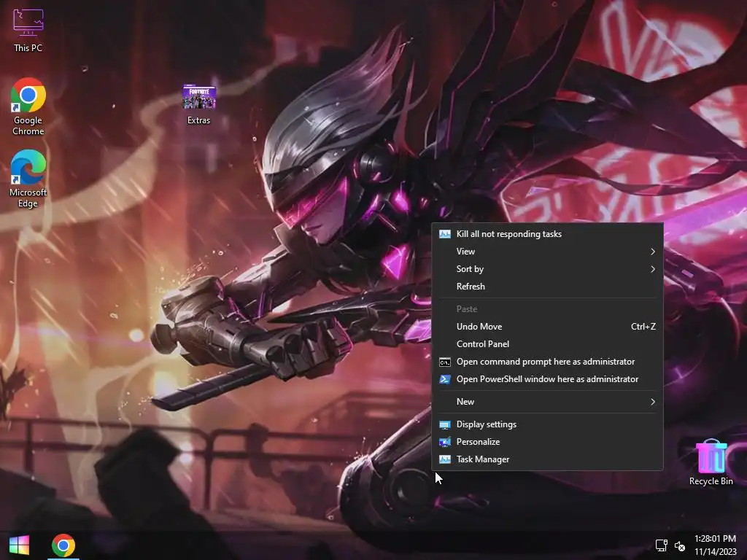
Task: Choose Kill all not responding tasks
Action: (x=547, y=234)
